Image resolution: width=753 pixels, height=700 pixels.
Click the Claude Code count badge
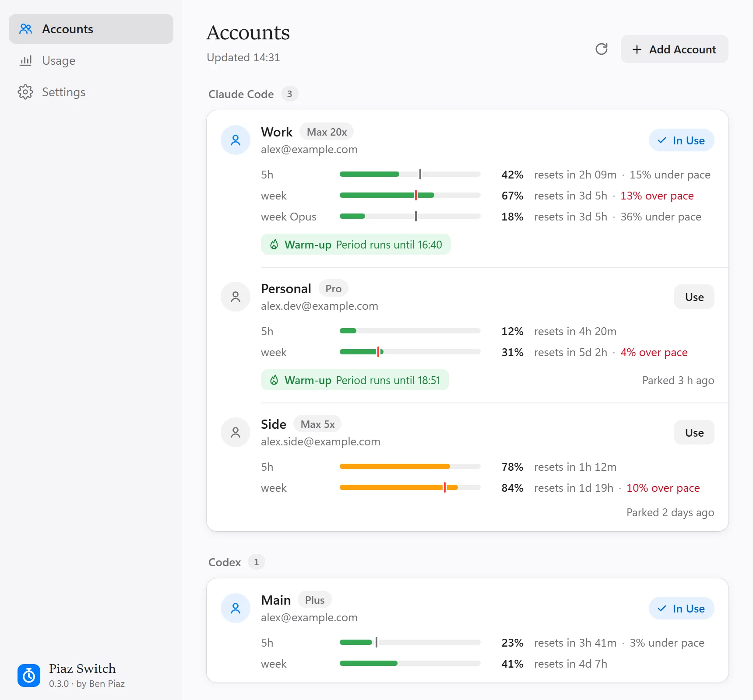[x=289, y=94]
